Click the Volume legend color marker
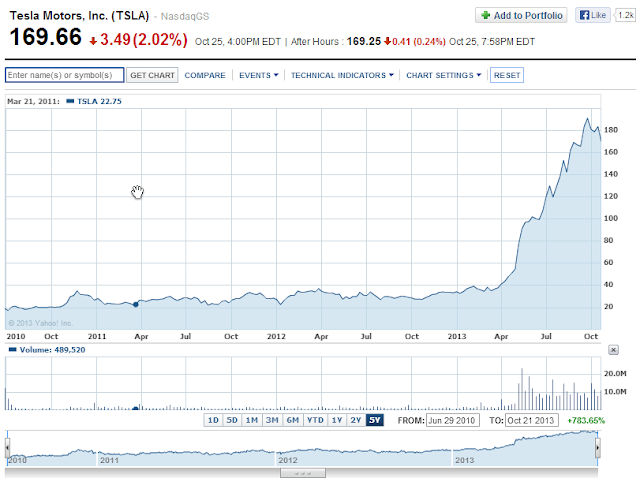Screen dimensions: 640x478 click(x=13, y=349)
